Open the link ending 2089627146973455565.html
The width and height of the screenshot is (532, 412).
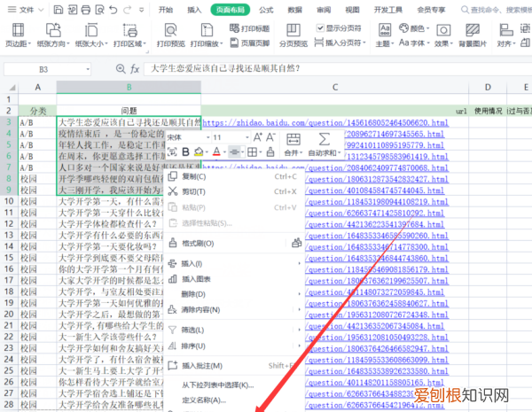[x=395, y=134]
